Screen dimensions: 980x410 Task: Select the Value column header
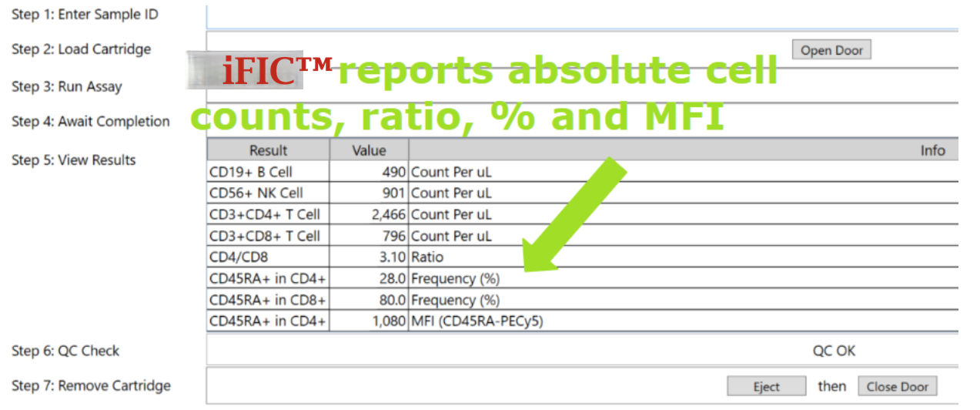(x=370, y=150)
